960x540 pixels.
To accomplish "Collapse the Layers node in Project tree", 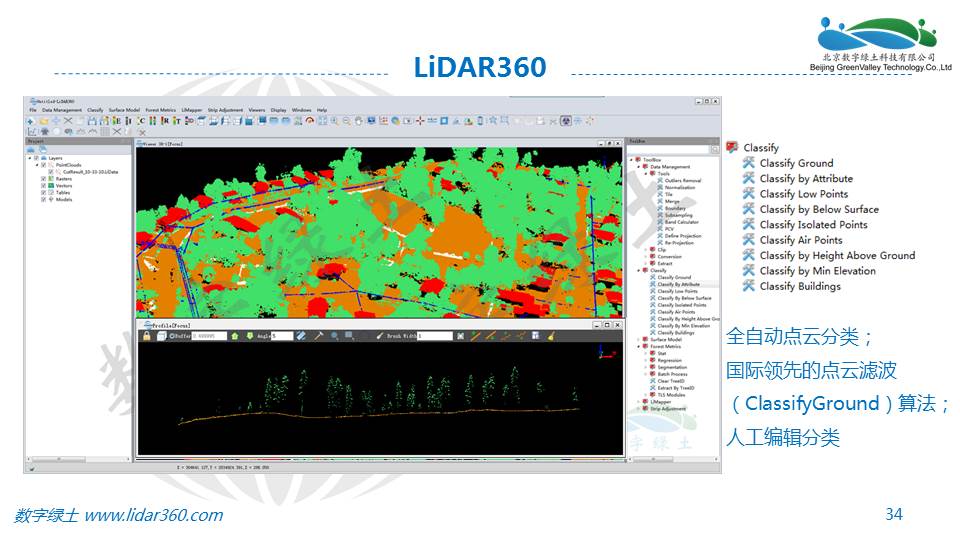I will [x=29, y=158].
